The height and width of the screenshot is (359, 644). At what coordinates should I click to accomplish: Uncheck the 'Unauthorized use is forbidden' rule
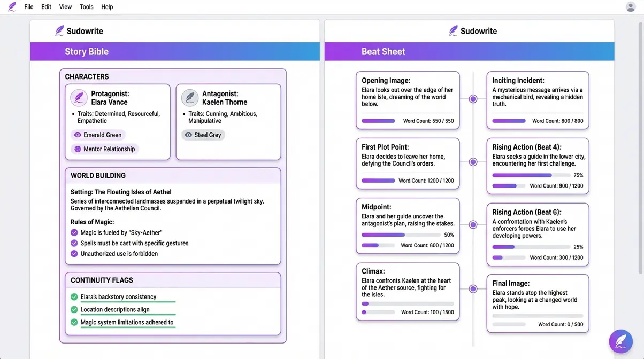(x=74, y=254)
